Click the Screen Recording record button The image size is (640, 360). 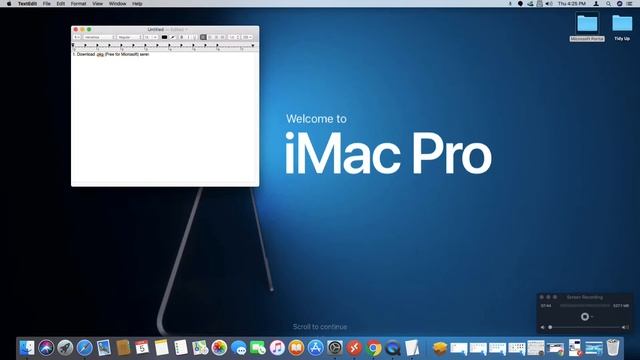click(x=585, y=317)
